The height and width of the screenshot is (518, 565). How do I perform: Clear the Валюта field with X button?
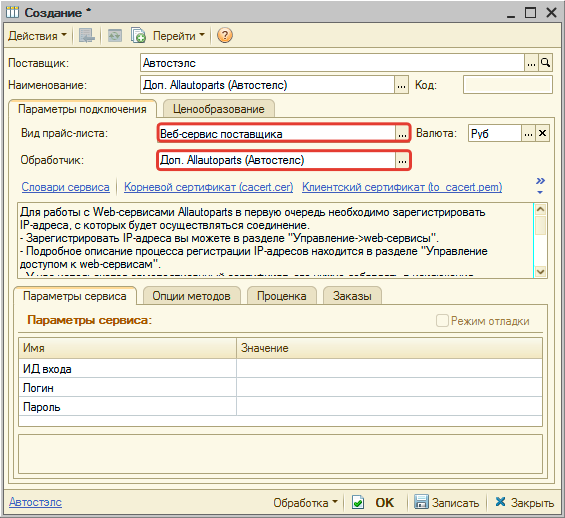pyautogui.click(x=542, y=134)
